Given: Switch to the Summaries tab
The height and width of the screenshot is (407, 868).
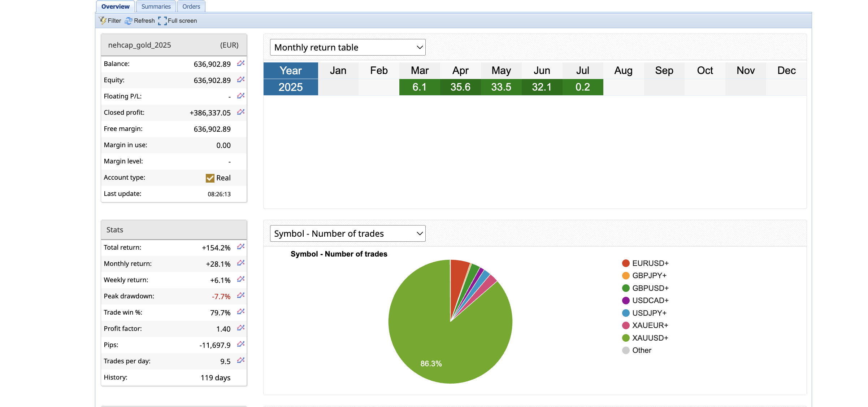Looking at the screenshot, I should coord(156,6).
